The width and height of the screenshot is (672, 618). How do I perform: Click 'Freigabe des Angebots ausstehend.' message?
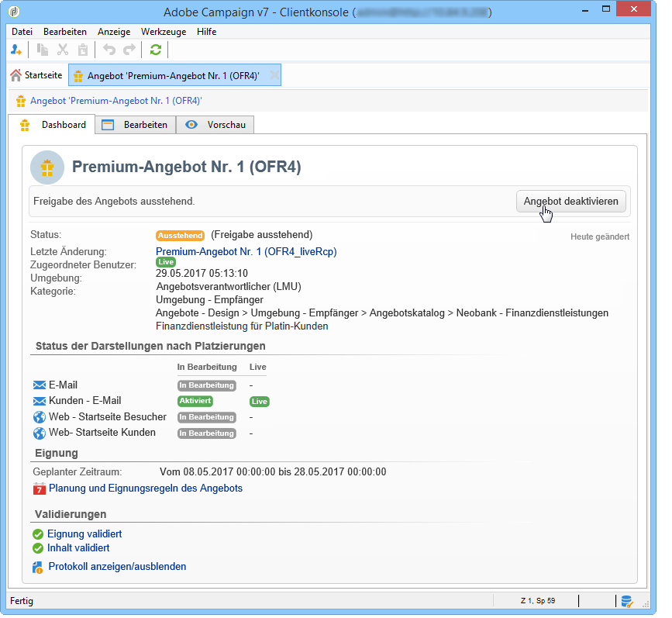coord(114,201)
